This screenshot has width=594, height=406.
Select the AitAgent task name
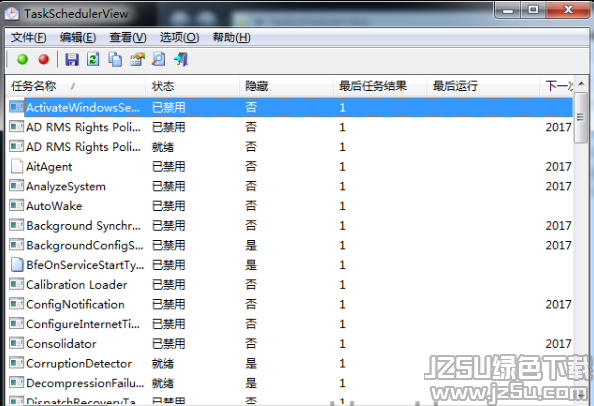tap(49, 166)
